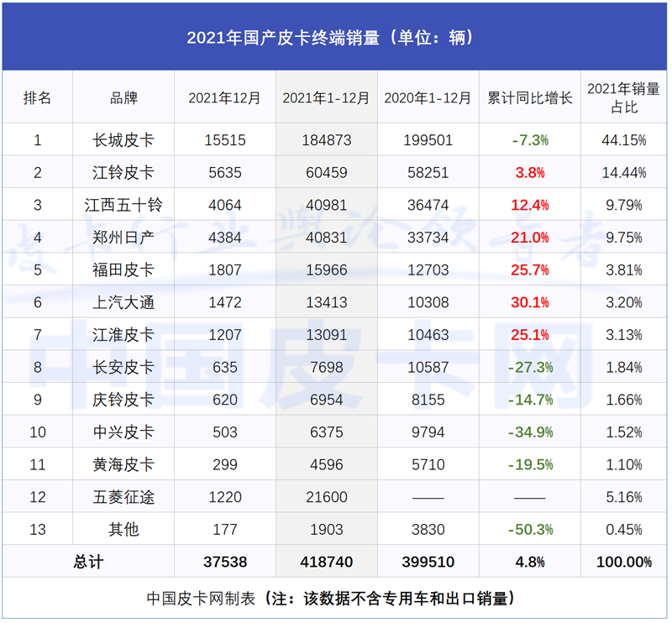The height and width of the screenshot is (623, 672).
Task: Select growth value '-27.3%'
Action: tap(530, 367)
